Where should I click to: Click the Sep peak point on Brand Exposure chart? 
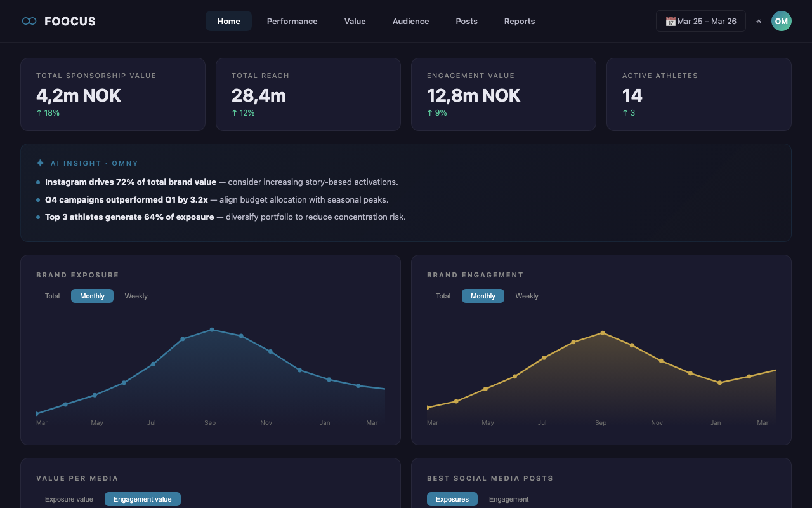(212, 330)
